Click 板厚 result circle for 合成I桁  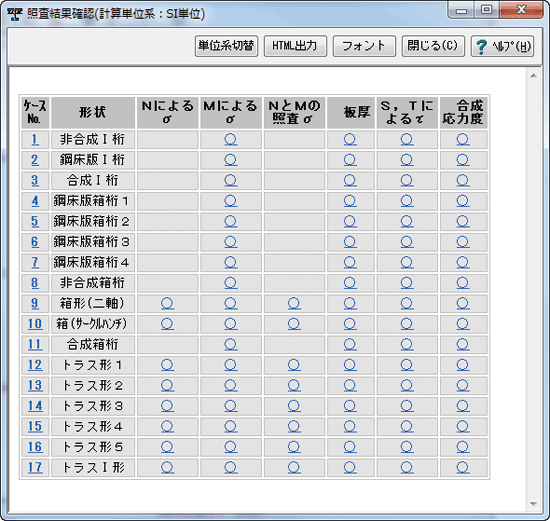point(350,181)
